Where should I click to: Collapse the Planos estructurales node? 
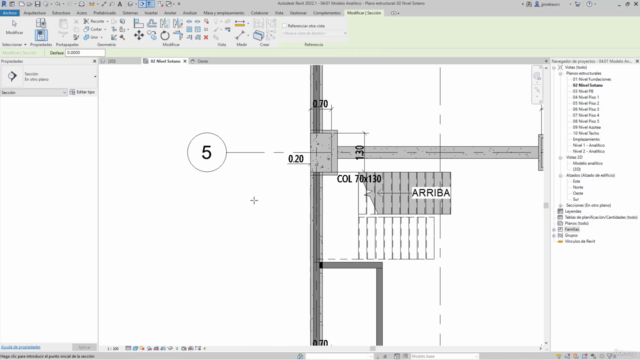pos(560,73)
